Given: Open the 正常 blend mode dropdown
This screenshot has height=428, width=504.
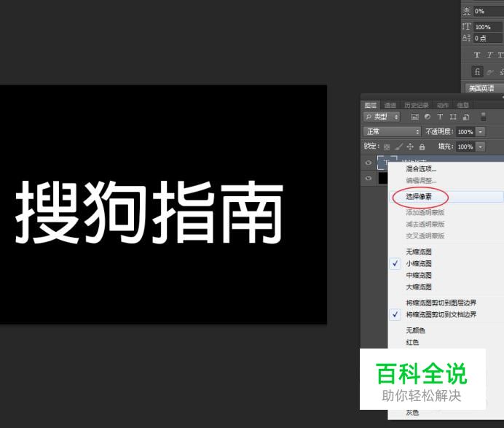Looking at the screenshot, I should click(392, 132).
